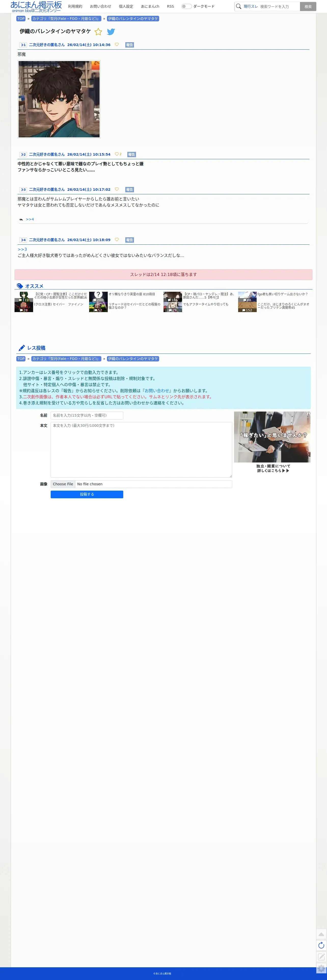Report post 3 with 報告 button
Viewport: 327px width, 980px height.
130,189
